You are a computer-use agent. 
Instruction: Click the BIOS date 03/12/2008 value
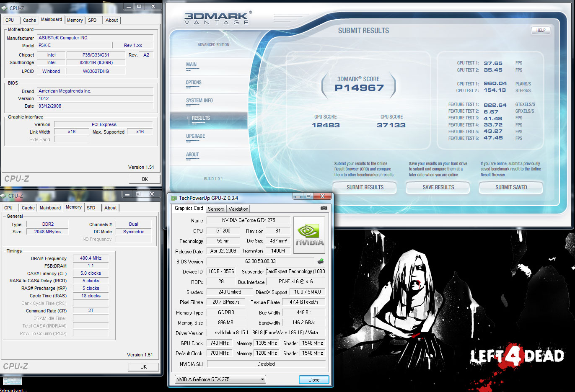95,106
